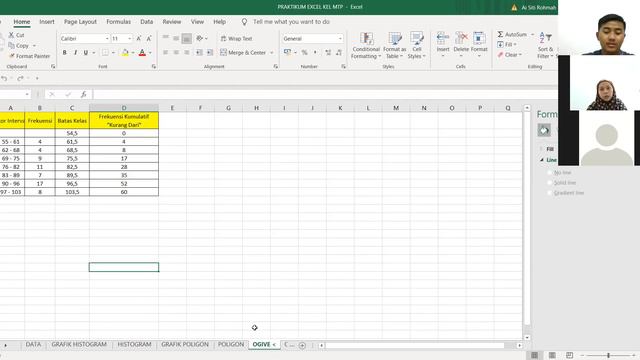Open the View ribbon tab
Screen dimensions: 640x360
(x=197, y=22)
